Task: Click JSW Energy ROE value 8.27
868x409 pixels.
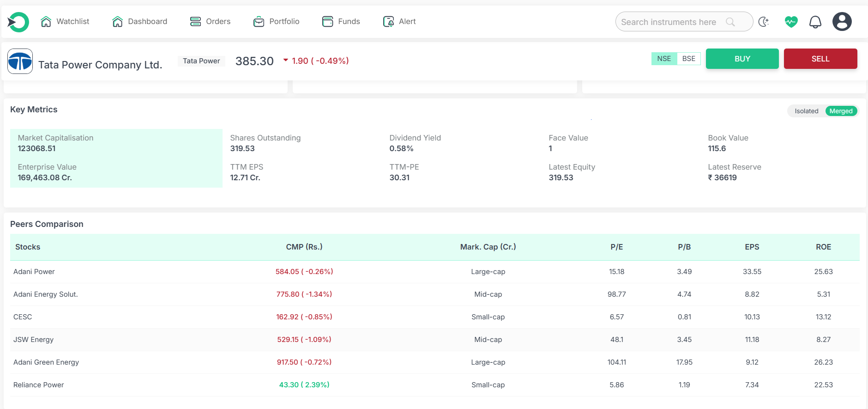Action: [x=824, y=340]
